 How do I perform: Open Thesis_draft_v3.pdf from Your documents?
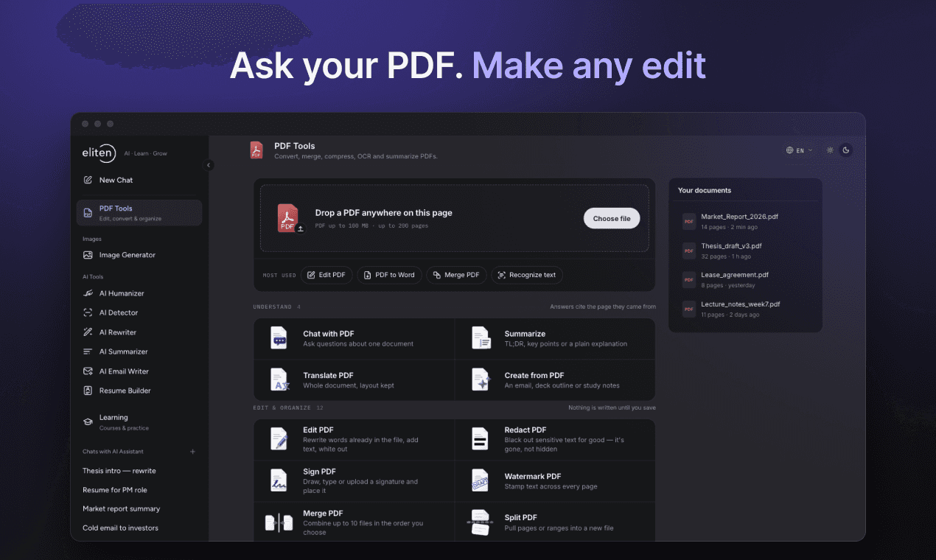click(x=745, y=251)
